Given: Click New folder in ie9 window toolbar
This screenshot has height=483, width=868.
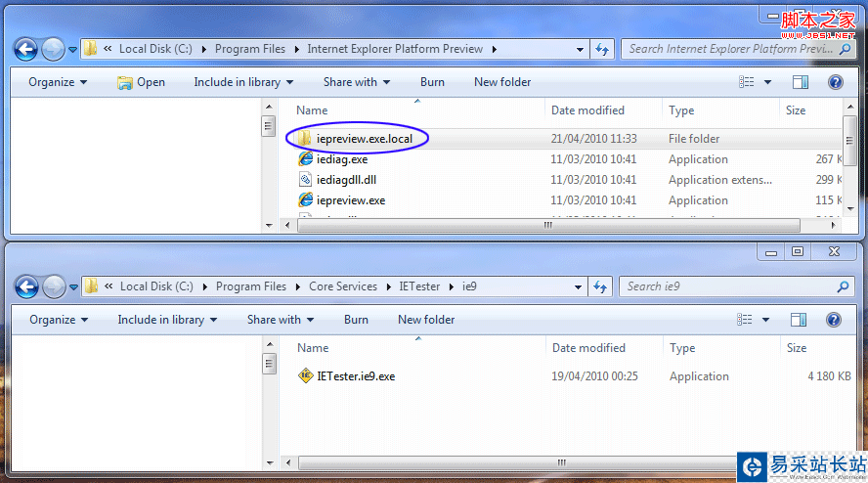Looking at the screenshot, I should 426,320.
